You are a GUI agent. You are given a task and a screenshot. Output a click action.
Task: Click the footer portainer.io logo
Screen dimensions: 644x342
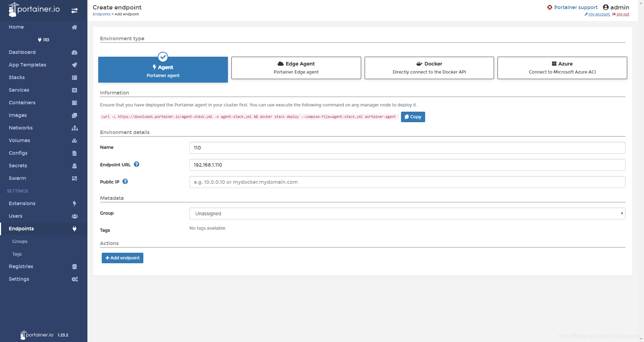[x=37, y=335]
